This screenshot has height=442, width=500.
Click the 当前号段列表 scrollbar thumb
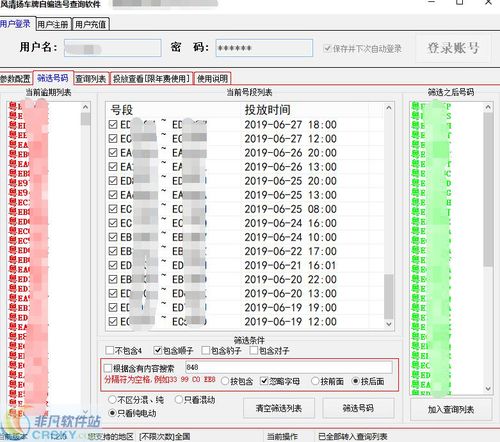[389, 297]
